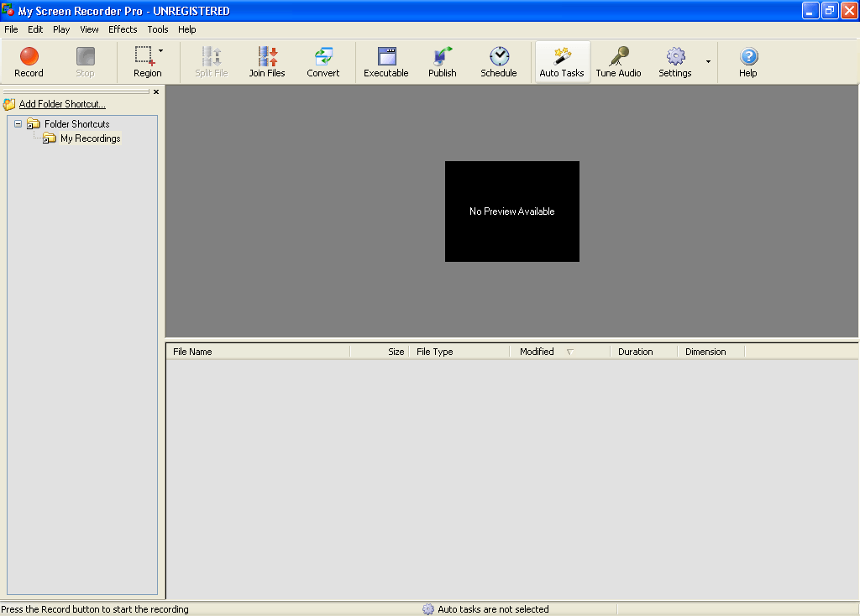Open the Join Files tool
This screenshot has width=860, height=616.
[267, 61]
